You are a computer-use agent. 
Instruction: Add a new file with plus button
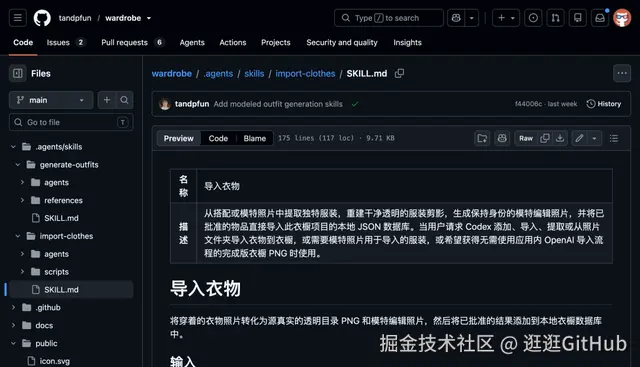(107, 100)
